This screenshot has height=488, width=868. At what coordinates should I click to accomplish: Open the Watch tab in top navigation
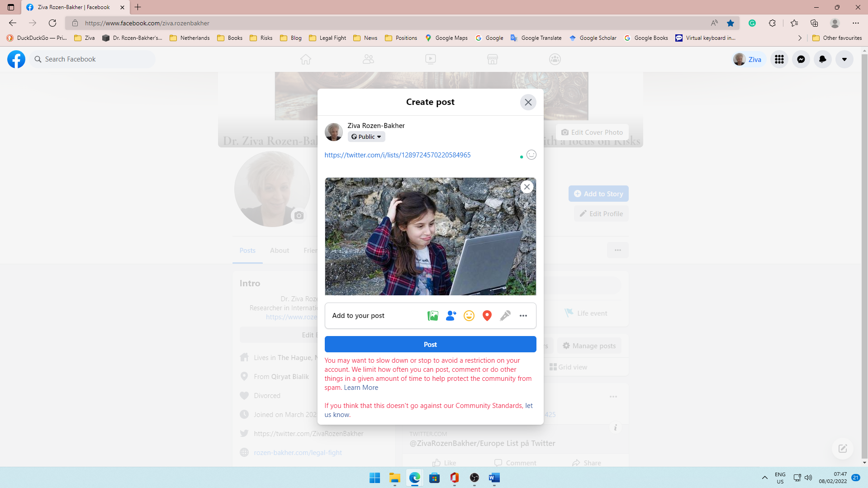[x=431, y=59]
